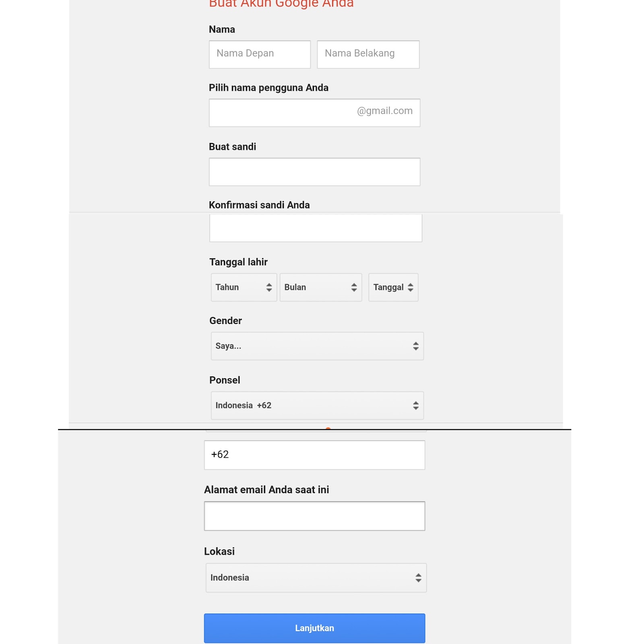
Task: Click the Gender dropdown stepper arrows
Action: (x=416, y=346)
